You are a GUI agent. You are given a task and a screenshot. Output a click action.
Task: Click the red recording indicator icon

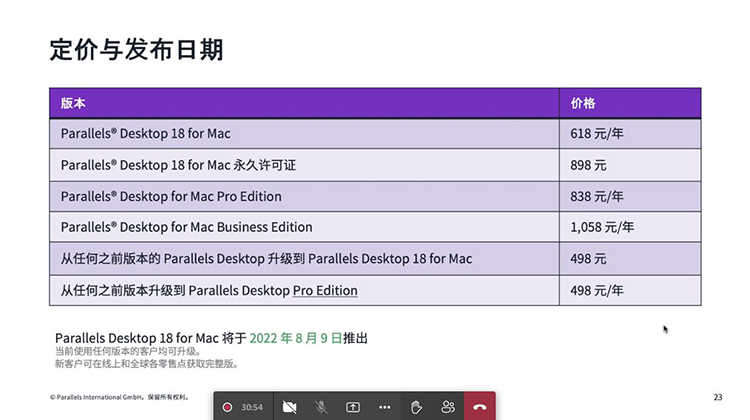(x=227, y=407)
